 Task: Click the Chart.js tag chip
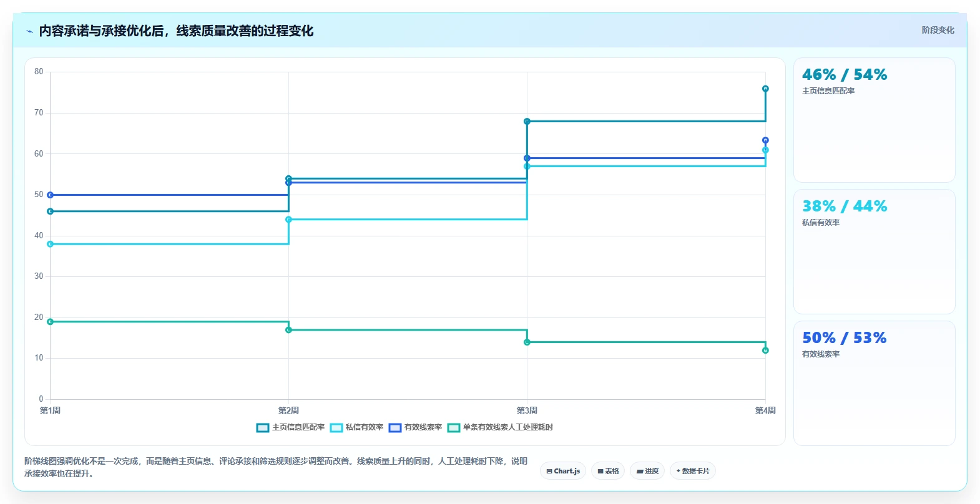(x=563, y=471)
